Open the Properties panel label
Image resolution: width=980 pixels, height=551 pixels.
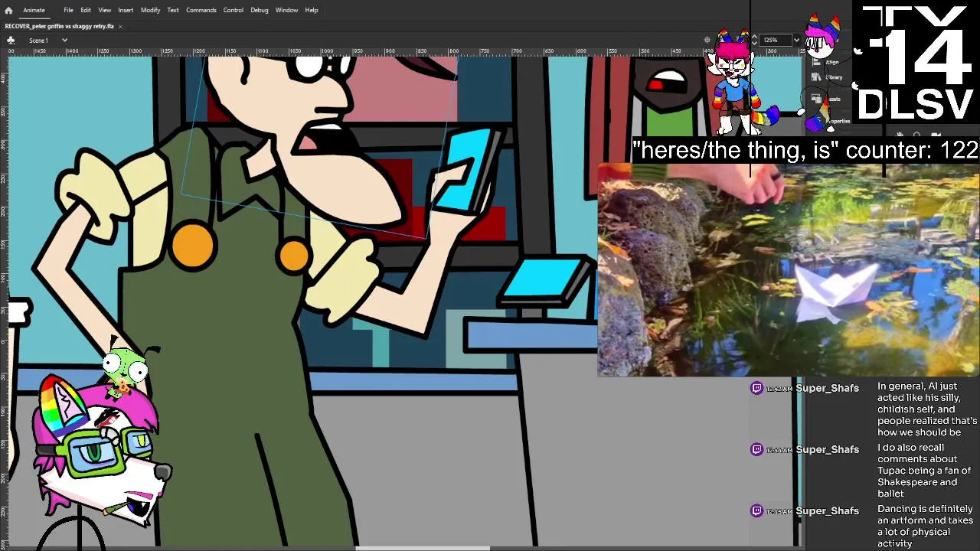point(840,121)
